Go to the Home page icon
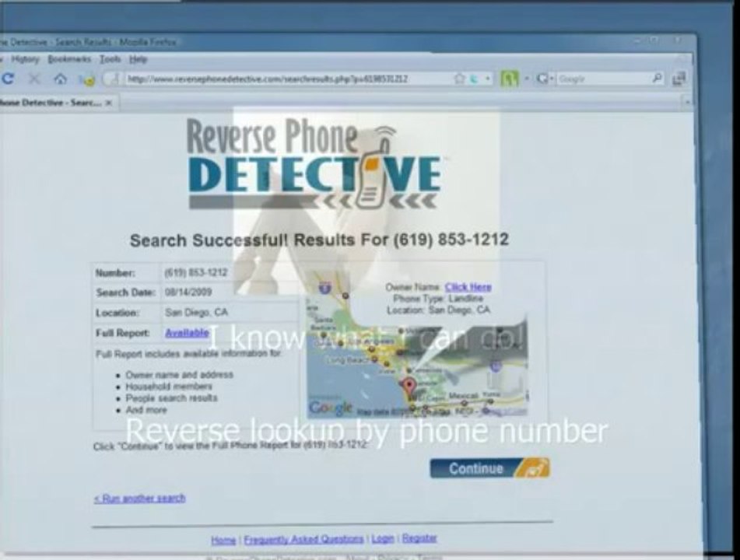740x560 pixels. coord(60,79)
